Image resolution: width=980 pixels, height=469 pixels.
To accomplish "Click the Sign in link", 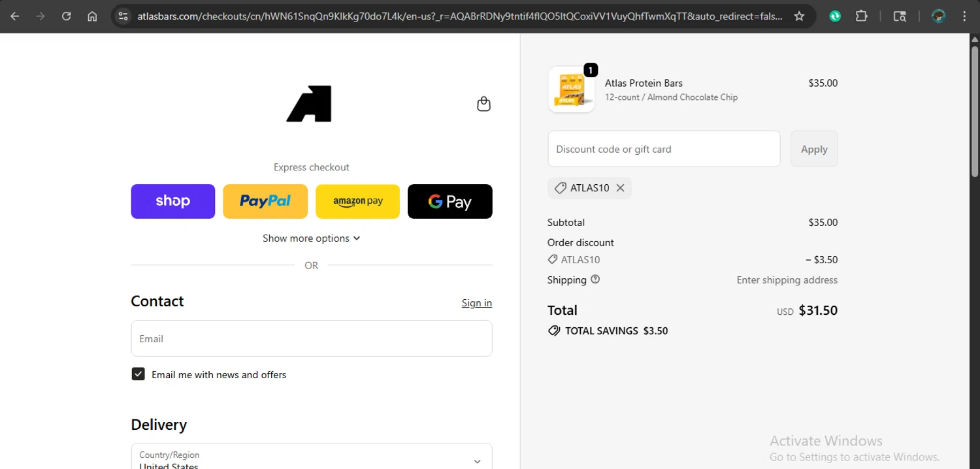I will (x=477, y=303).
